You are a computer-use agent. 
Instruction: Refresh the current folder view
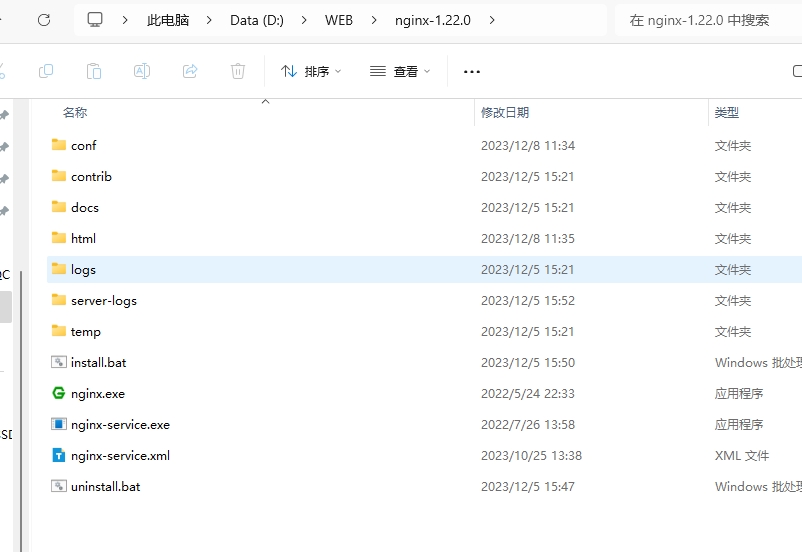pyautogui.click(x=44, y=20)
